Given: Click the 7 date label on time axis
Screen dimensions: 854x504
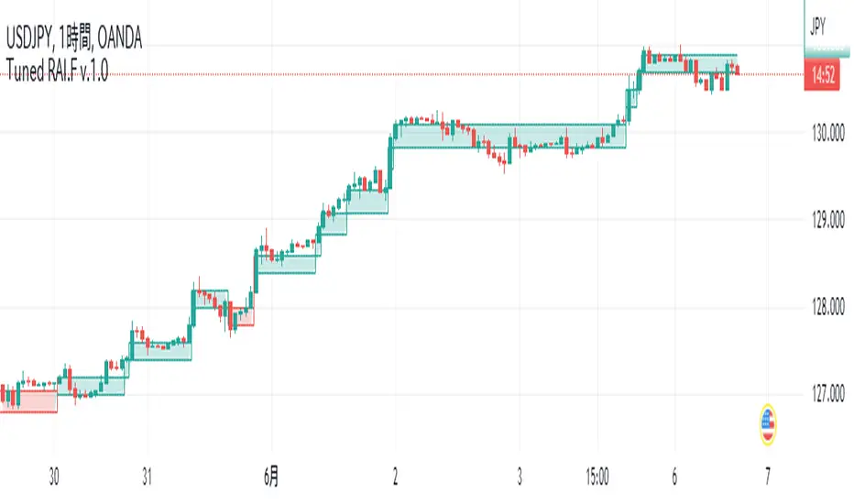Looking at the screenshot, I should pyautogui.click(x=767, y=477).
